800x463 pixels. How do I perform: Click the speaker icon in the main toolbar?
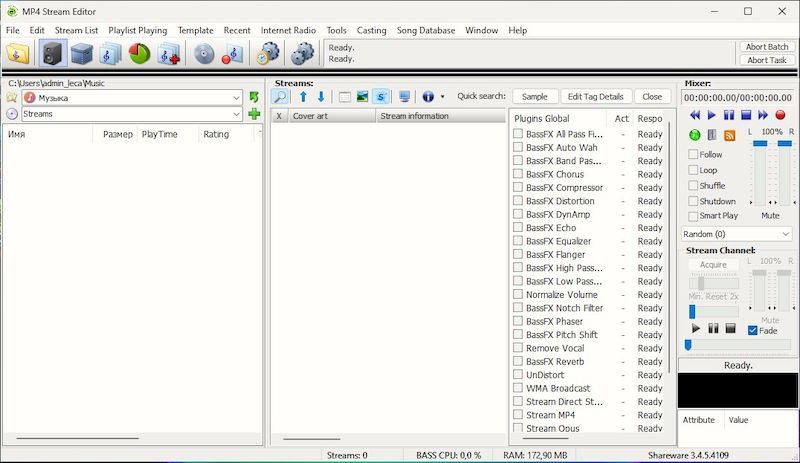click(53, 54)
